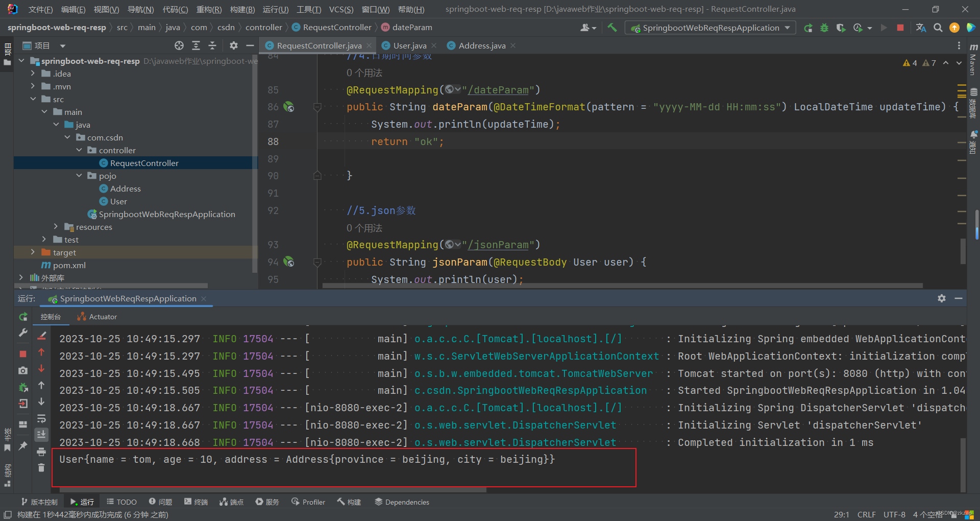This screenshot has height=521, width=980.
Task: Collapse the src folder
Action: [33, 99]
